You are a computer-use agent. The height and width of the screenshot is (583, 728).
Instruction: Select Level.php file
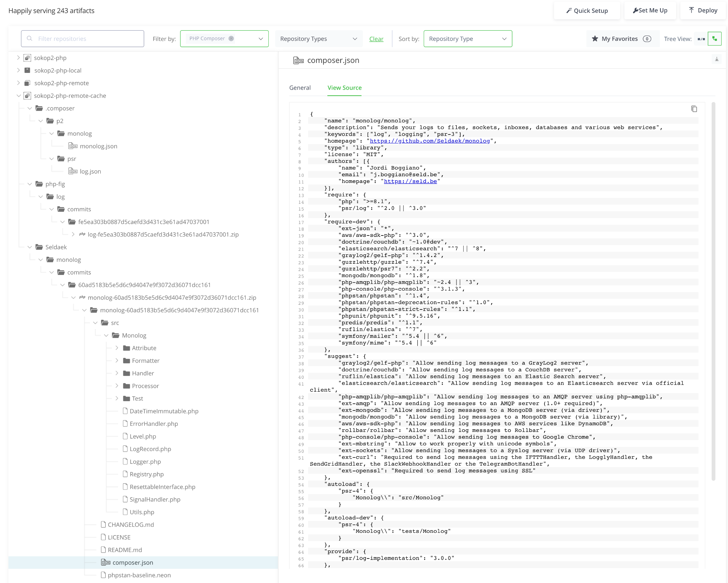(x=143, y=436)
